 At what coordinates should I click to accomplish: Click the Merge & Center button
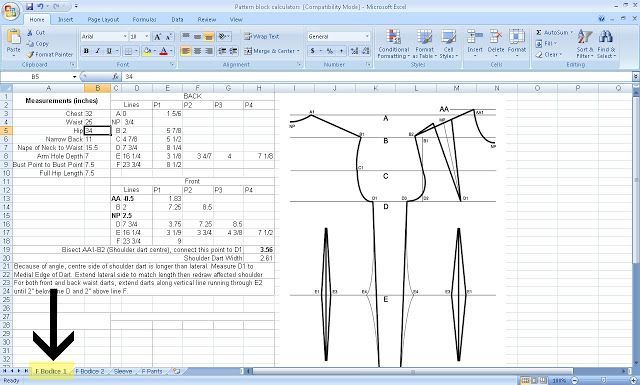point(271,51)
